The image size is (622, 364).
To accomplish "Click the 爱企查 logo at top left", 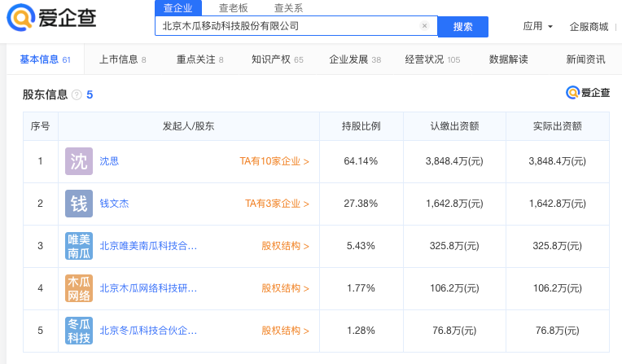I will pyautogui.click(x=51, y=17).
